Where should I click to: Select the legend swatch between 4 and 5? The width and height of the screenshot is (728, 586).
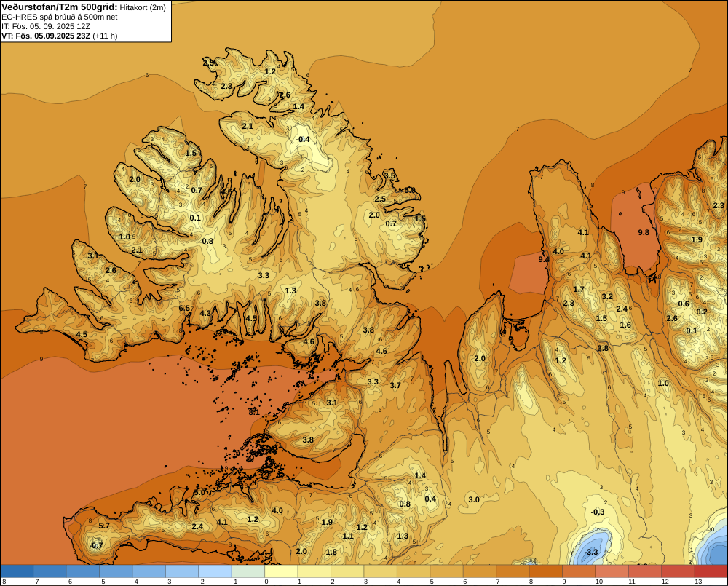414,571
